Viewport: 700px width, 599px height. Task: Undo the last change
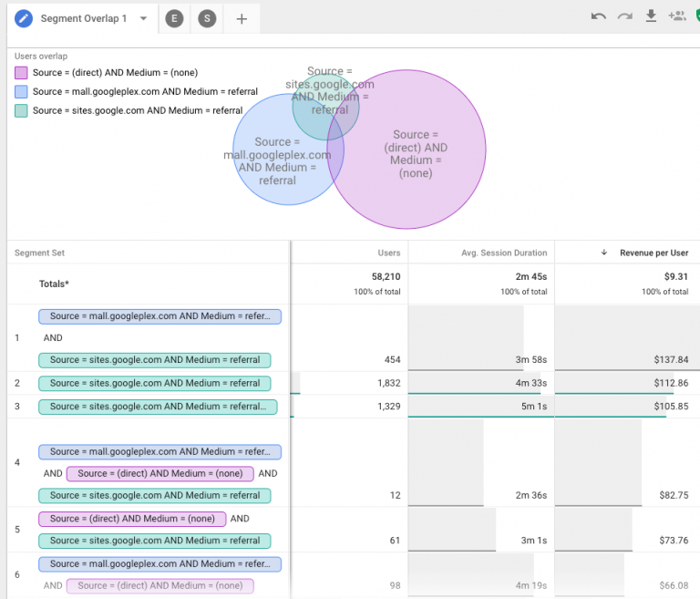click(x=599, y=16)
